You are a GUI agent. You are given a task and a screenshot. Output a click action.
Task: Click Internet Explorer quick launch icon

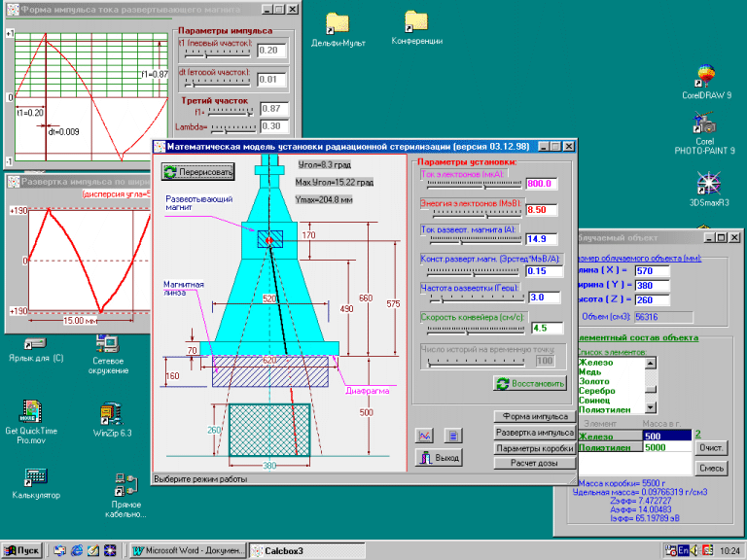tap(76, 550)
